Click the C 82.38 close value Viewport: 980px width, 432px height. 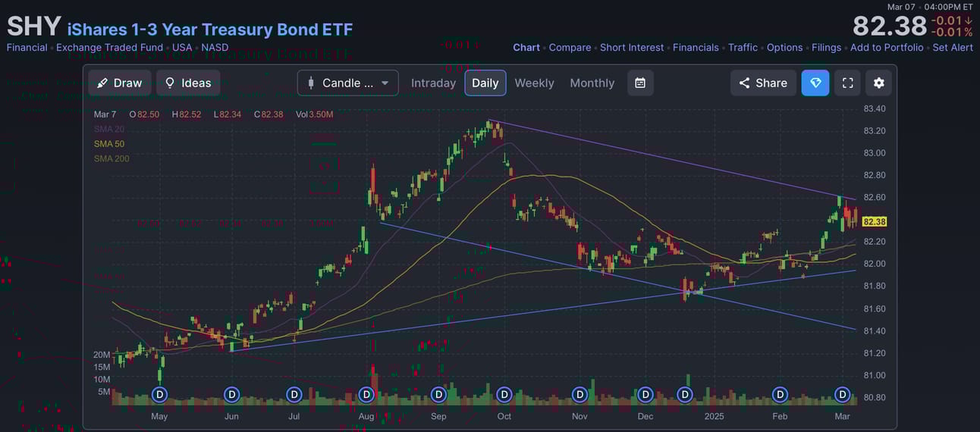269,114
